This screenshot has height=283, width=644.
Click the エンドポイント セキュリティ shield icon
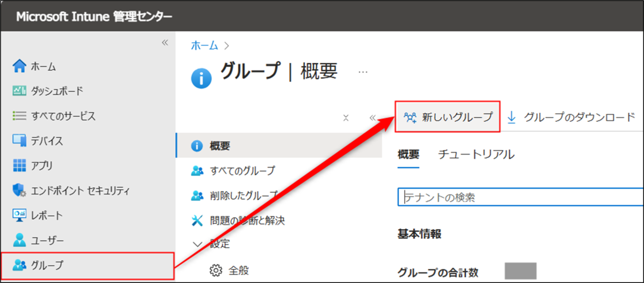coord(19,190)
